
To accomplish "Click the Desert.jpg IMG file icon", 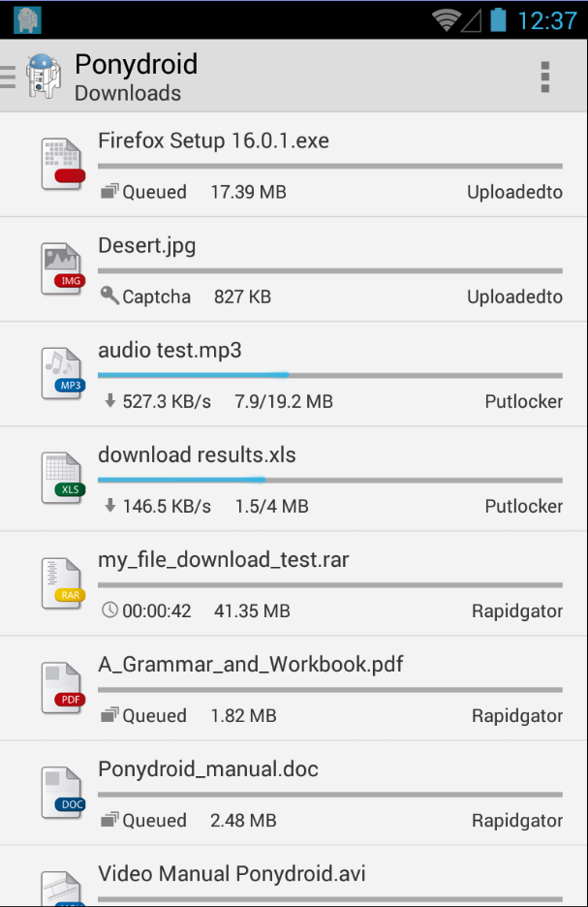I will 63,269.
